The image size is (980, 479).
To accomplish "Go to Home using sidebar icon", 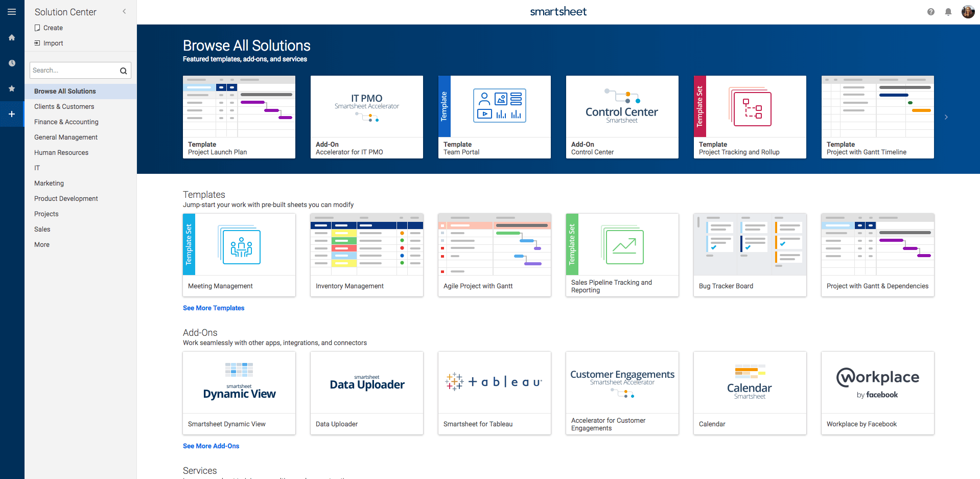I will tap(12, 37).
